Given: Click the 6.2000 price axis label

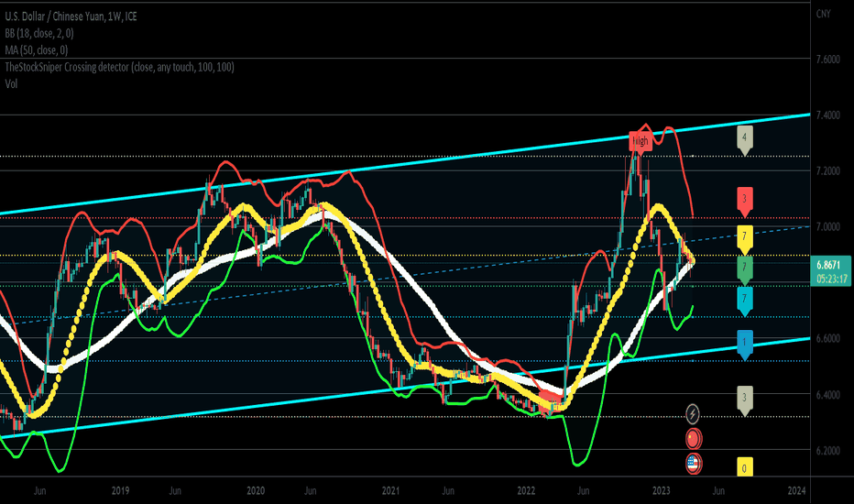Looking at the screenshot, I should pyautogui.click(x=827, y=450).
